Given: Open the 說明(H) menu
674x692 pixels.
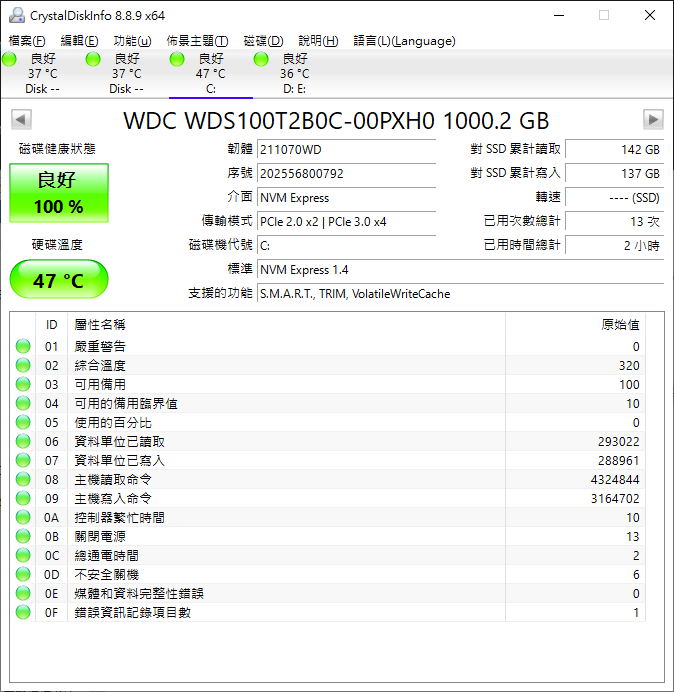Looking at the screenshot, I should (318, 41).
